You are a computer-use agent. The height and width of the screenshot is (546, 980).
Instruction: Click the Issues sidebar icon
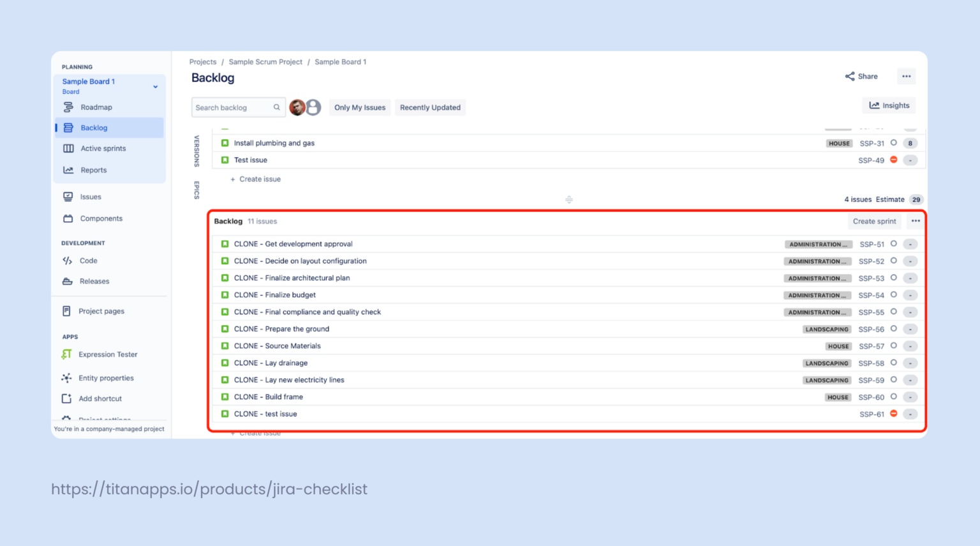pyautogui.click(x=68, y=197)
